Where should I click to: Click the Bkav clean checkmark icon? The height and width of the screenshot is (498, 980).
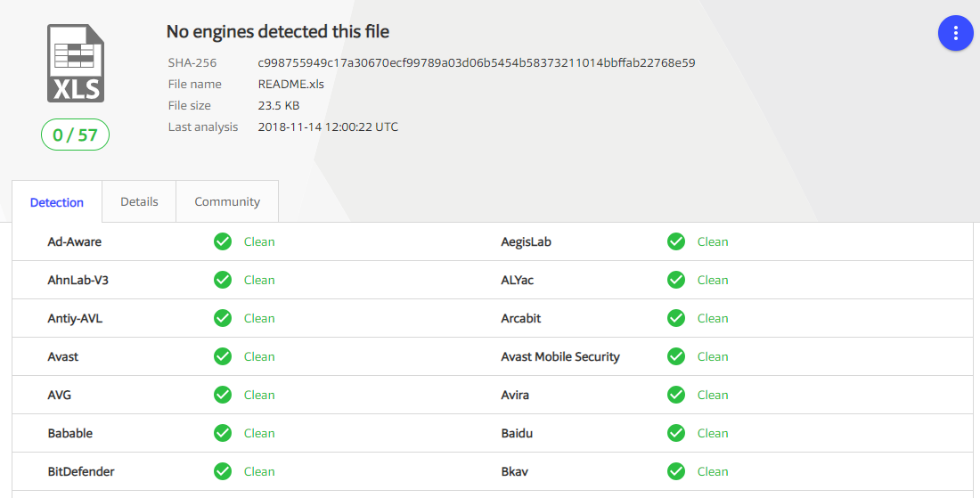click(676, 471)
